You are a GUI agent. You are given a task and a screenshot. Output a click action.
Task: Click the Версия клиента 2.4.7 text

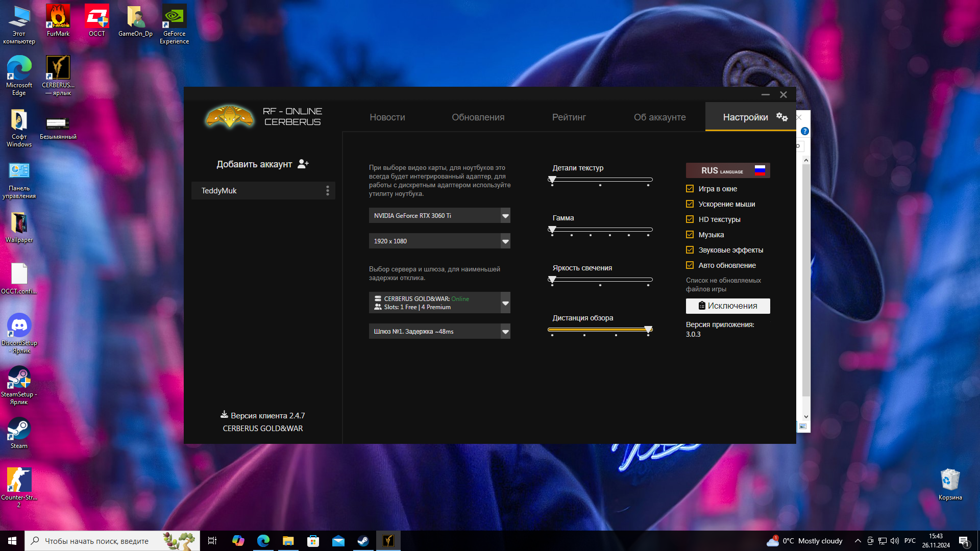click(267, 415)
